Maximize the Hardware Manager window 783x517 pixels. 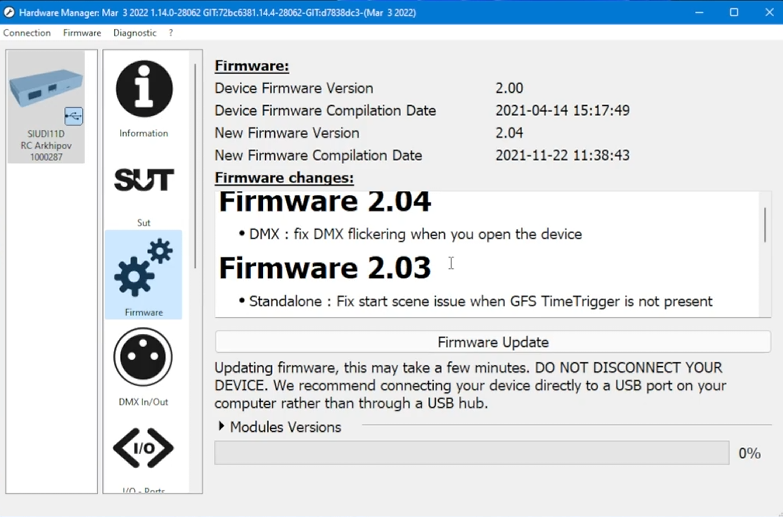coord(734,12)
